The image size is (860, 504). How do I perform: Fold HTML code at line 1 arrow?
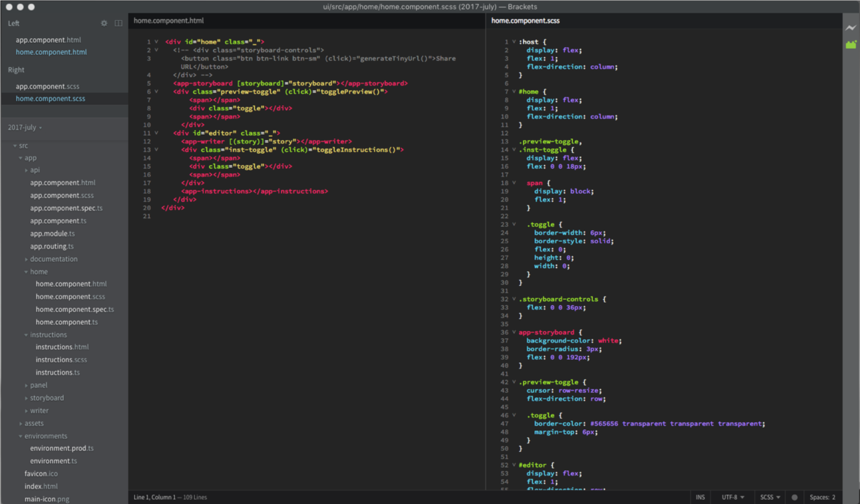point(156,42)
